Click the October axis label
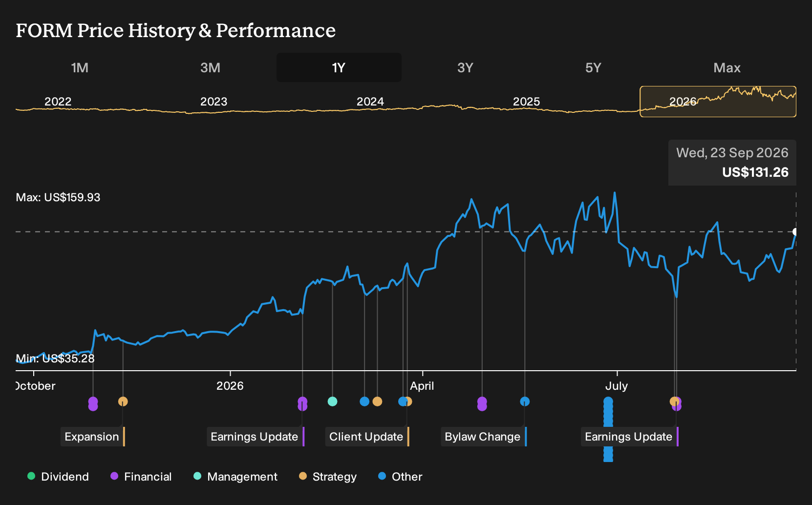This screenshot has height=505, width=812. [36, 386]
